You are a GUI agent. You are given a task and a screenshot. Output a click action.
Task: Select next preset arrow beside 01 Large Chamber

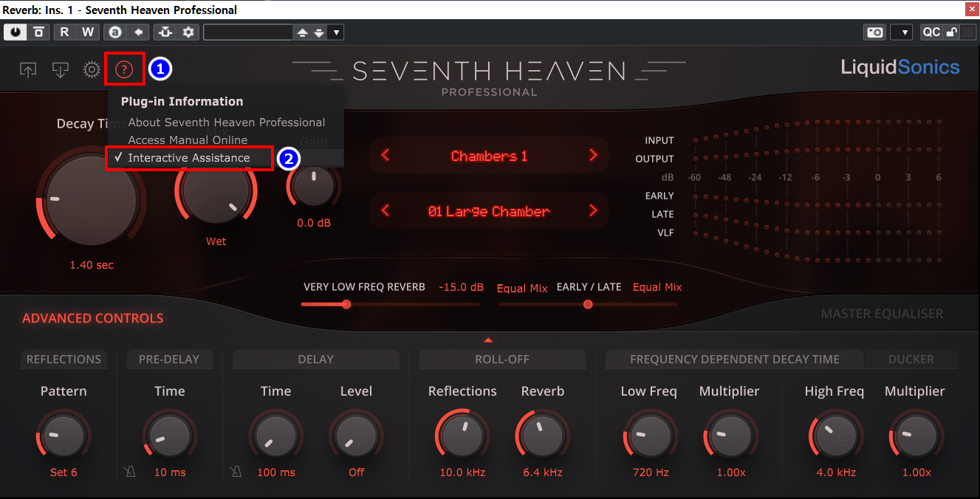pos(593,211)
